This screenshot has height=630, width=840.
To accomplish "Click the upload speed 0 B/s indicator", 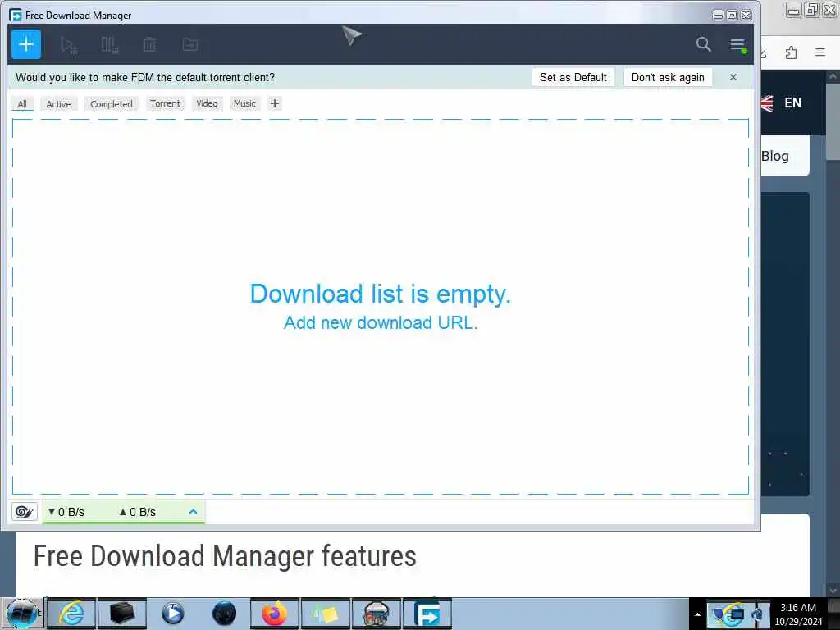I will click(x=138, y=512).
